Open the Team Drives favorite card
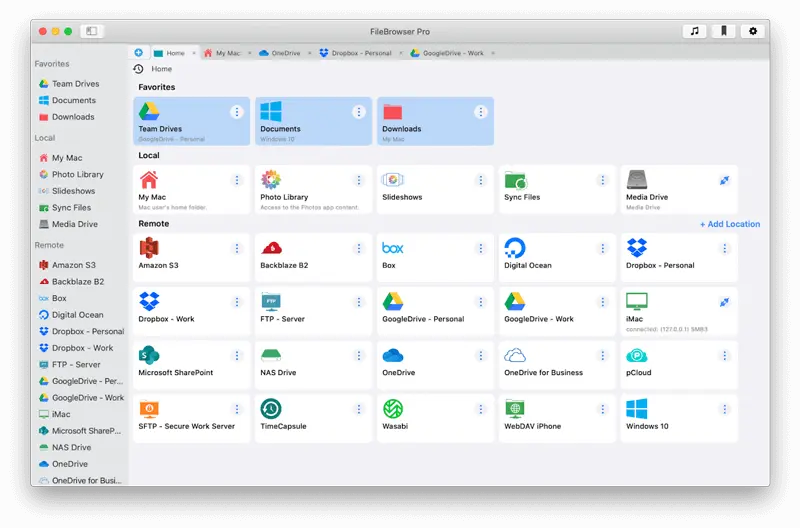The image size is (800, 528). 191,121
